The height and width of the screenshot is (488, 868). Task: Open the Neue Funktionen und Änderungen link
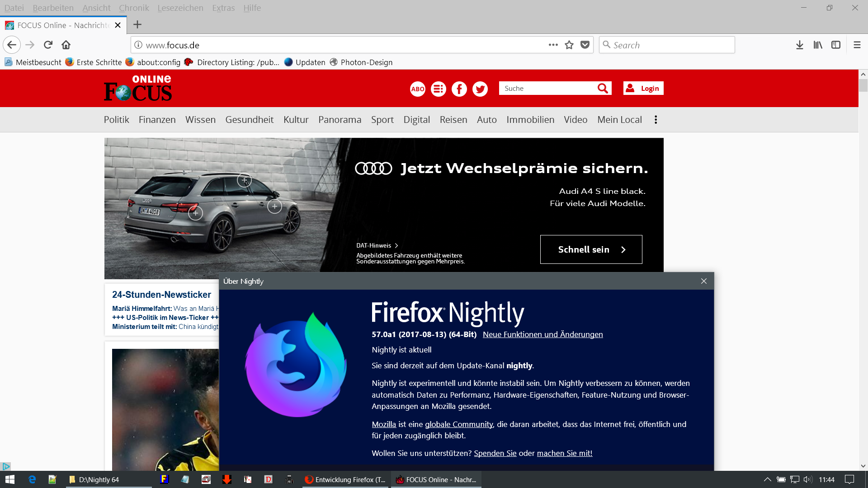pos(542,334)
